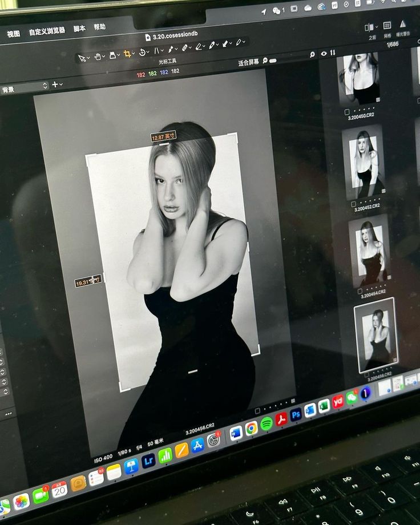Tick the checkbox below the main viewer image
420x525 pixels.
257,411
